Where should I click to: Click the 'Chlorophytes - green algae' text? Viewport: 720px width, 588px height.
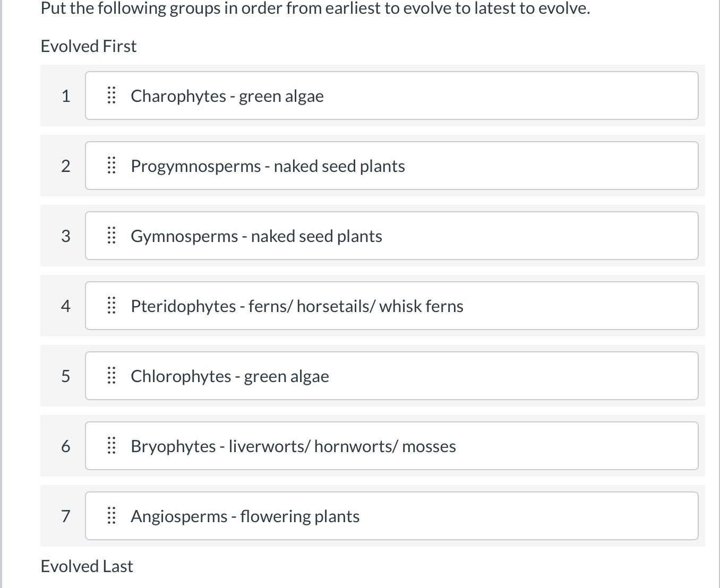pos(229,376)
